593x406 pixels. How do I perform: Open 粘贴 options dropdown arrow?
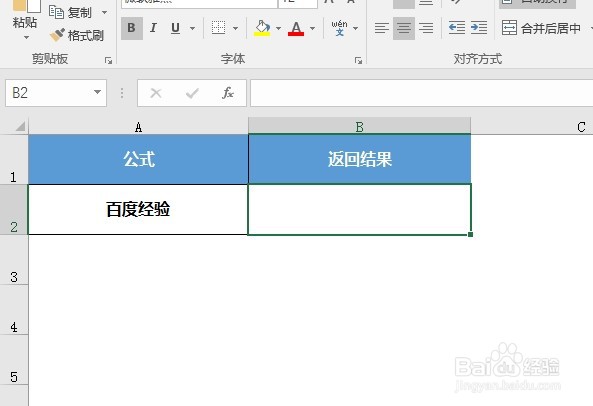coord(26,37)
